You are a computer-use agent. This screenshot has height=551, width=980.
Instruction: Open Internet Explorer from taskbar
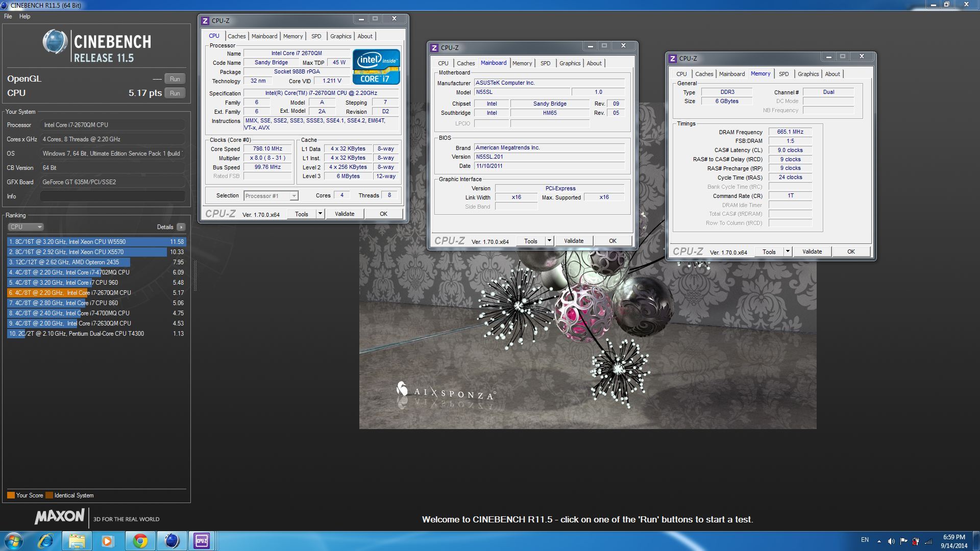(46, 541)
